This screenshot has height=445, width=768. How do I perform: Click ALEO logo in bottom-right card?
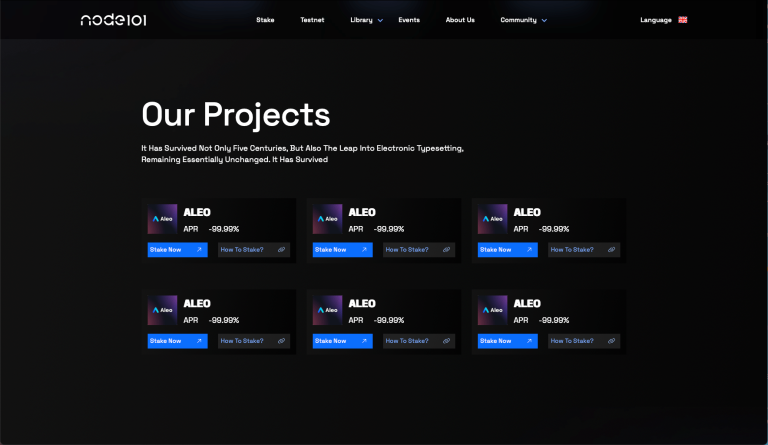tap(492, 310)
